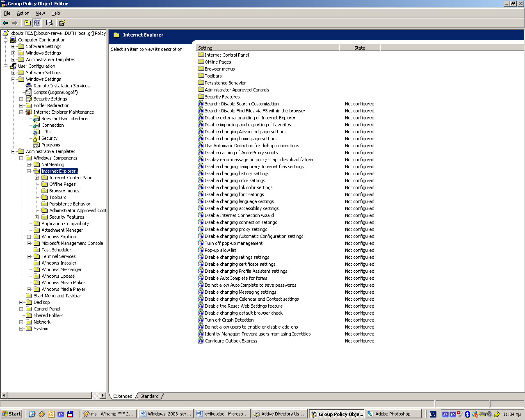Viewport: 525px width, 420px height.
Task: Select Persistence Behavior in the tree
Action: click(70, 204)
